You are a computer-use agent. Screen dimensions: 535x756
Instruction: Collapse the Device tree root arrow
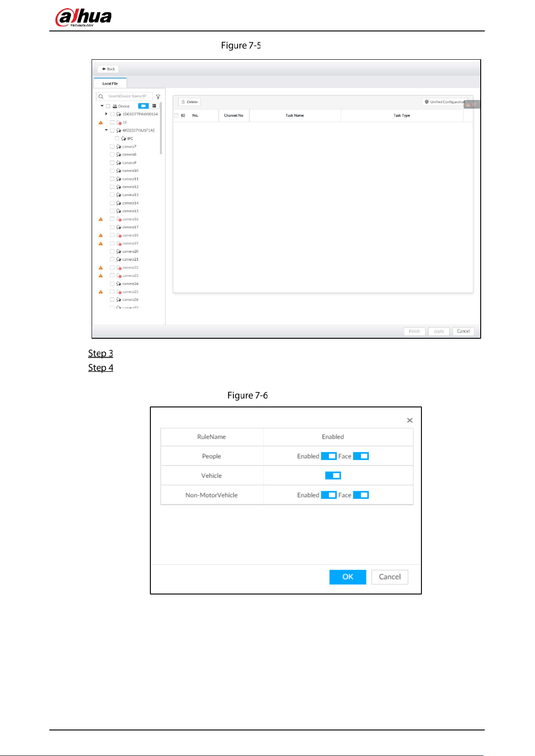[102, 106]
